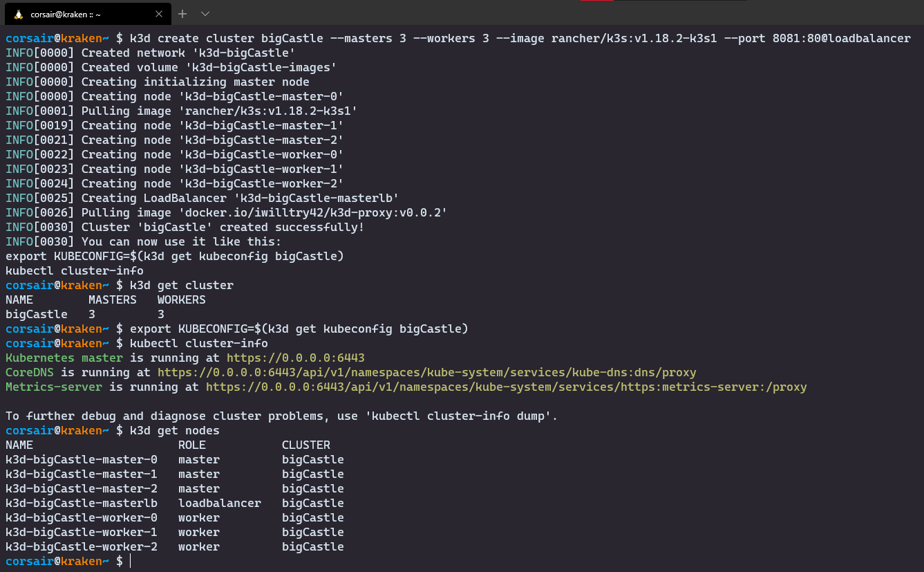Open a new tab with the plus icon

pyautogui.click(x=182, y=14)
